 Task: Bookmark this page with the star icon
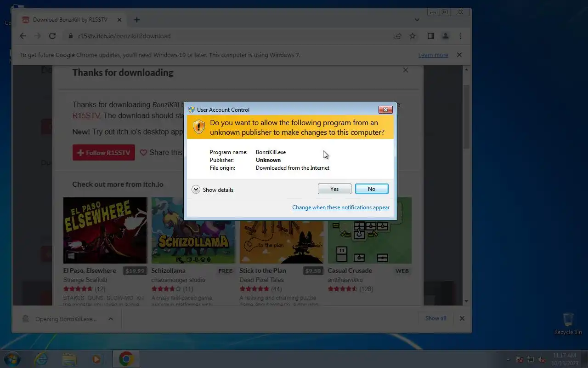coord(413,36)
